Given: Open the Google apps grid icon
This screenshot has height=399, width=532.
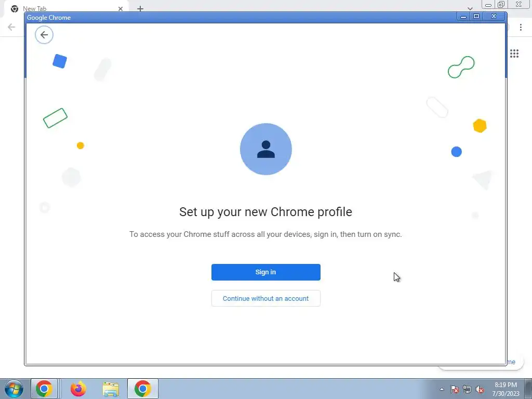Looking at the screenshot, I should 514,54.
